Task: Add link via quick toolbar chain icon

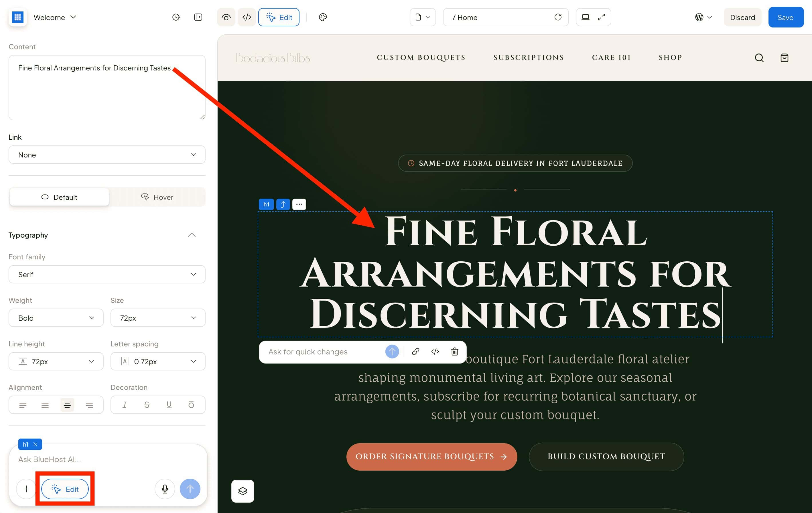Action: [415, 352]
